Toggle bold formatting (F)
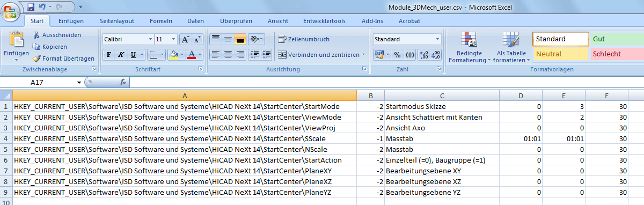This screenshot has height=205, width=644. (108, 54)
